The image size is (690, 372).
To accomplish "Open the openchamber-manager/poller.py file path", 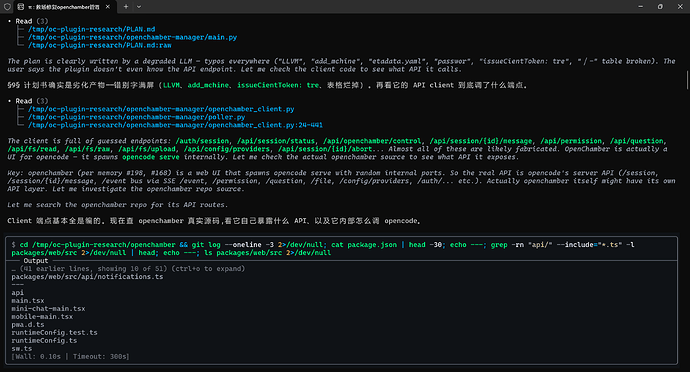I will [136, 117].
